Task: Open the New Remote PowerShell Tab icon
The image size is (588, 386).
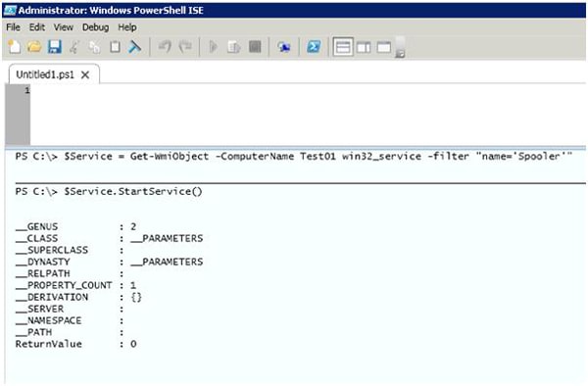Action: (x=284, y=47)
